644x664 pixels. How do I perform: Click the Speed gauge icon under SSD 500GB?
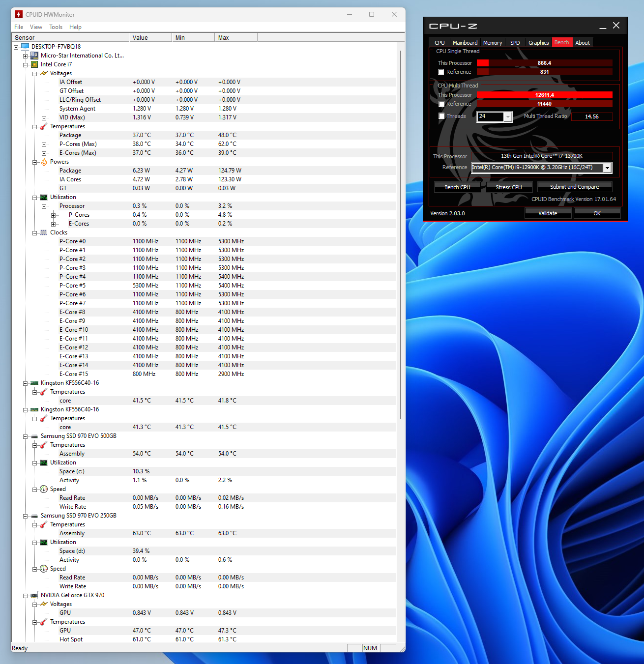(x=44, y=489)
